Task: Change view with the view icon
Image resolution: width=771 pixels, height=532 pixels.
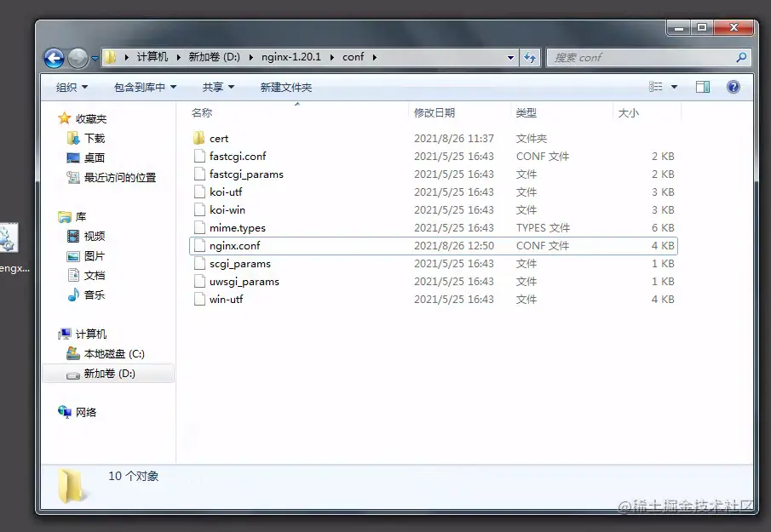Action: click(x=655, y=87)
